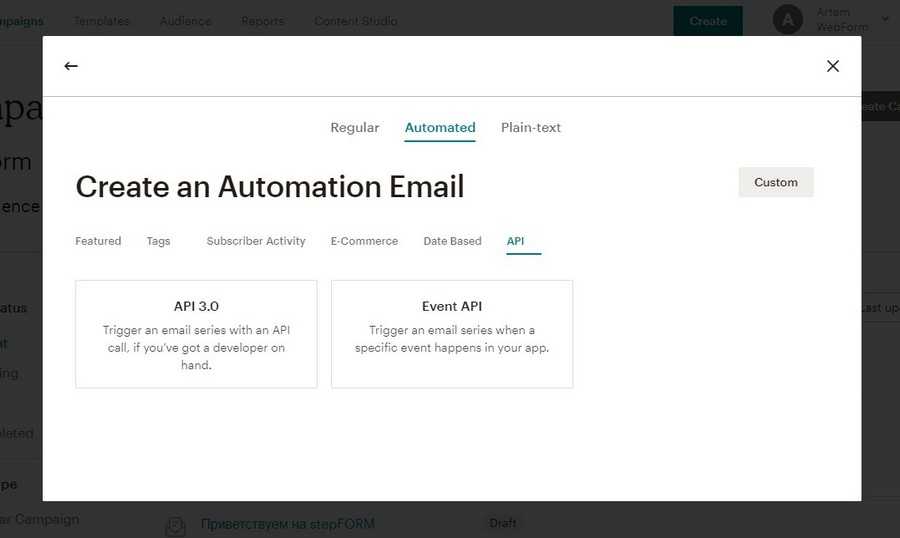Screen dimensions: 900x538
Task: Open the Plain-text tab
Action: point(531,128)
